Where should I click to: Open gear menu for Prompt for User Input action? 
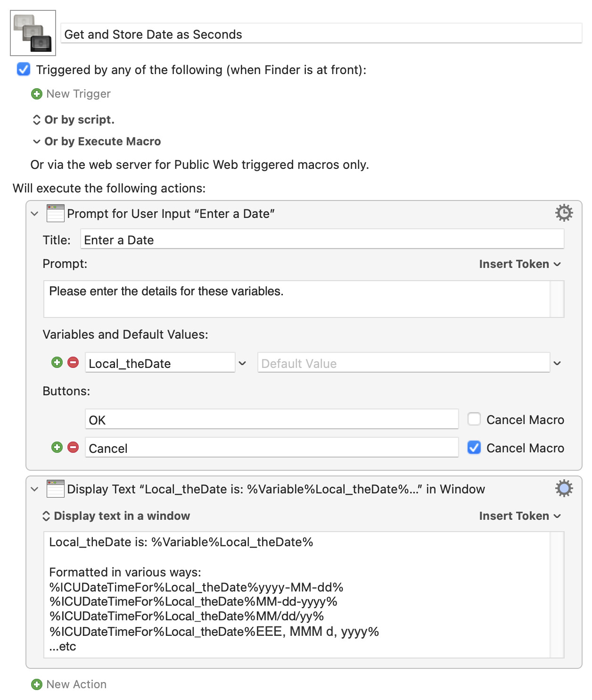(x=564, y=213)
